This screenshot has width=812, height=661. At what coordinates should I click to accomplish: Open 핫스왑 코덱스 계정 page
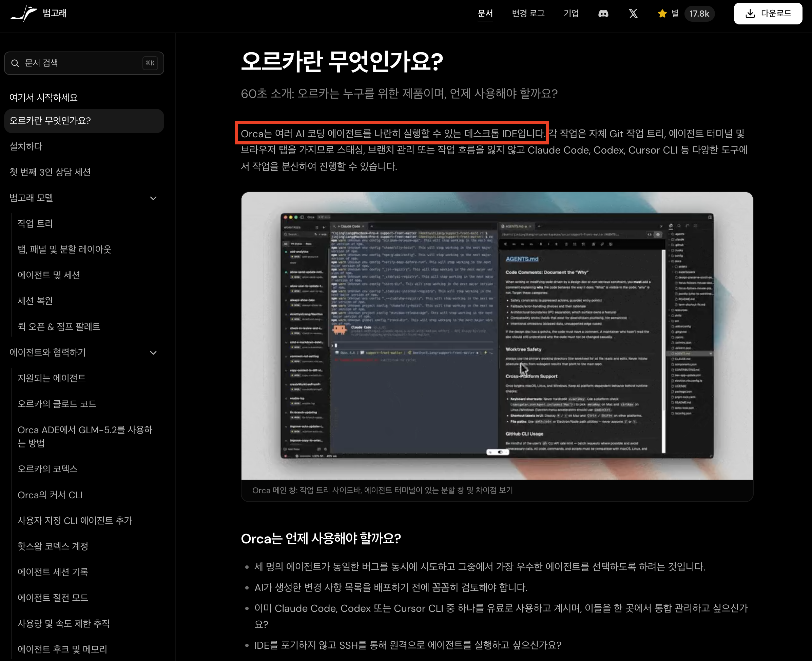[x=53, y=546]
